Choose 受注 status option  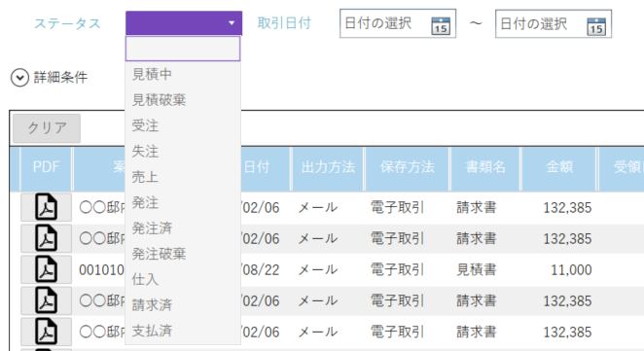tap(183, 125)
